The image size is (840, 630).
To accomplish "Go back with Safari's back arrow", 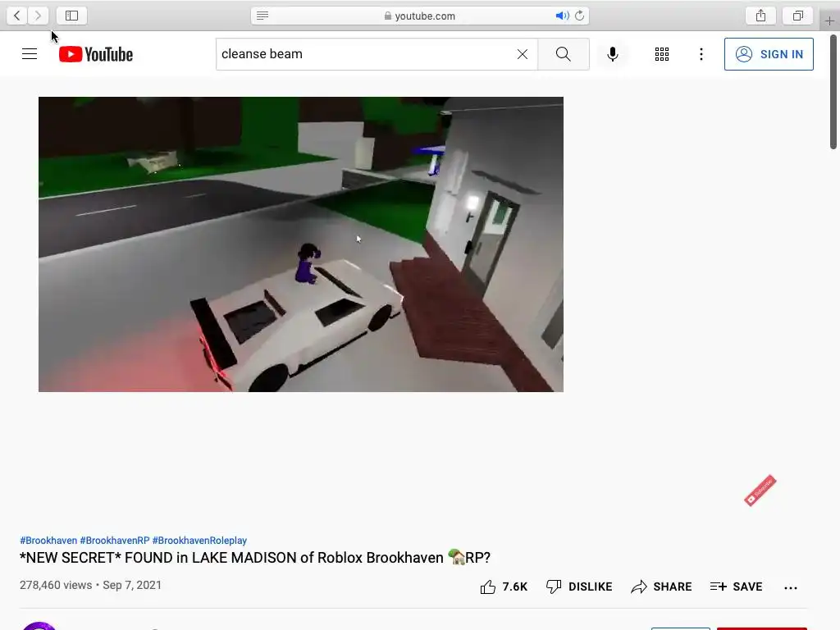I will pos(17,16).
